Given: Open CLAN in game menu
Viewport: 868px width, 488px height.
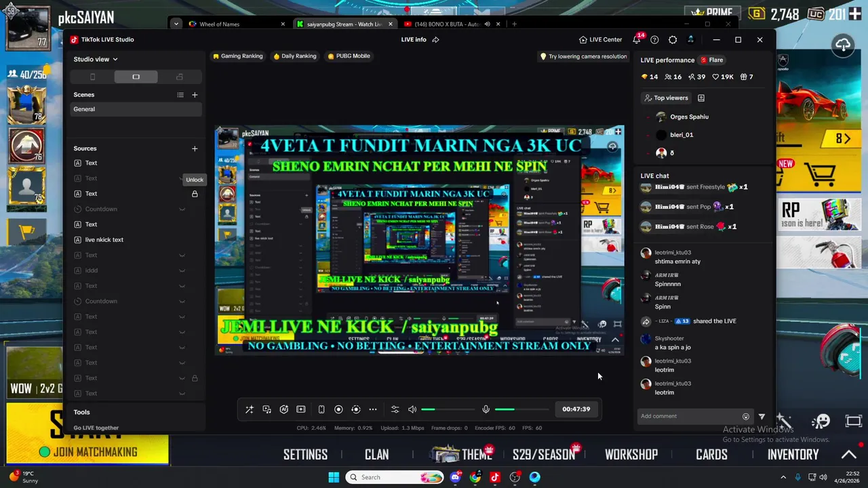Looking at the screenshot, I should click(376, 454).
